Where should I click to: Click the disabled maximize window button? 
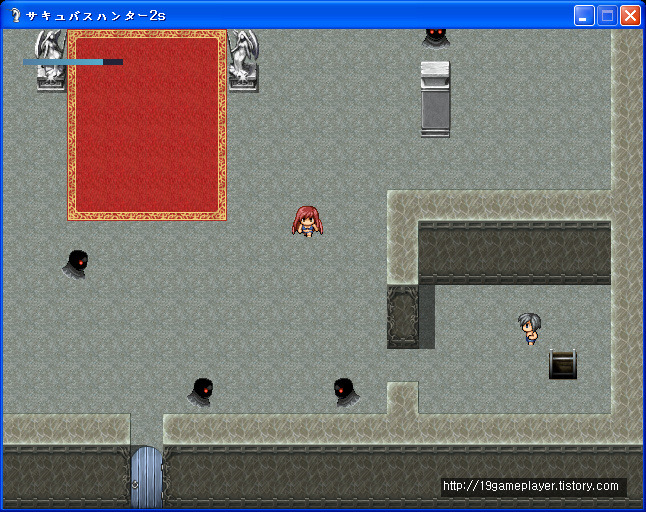[607, 16]
